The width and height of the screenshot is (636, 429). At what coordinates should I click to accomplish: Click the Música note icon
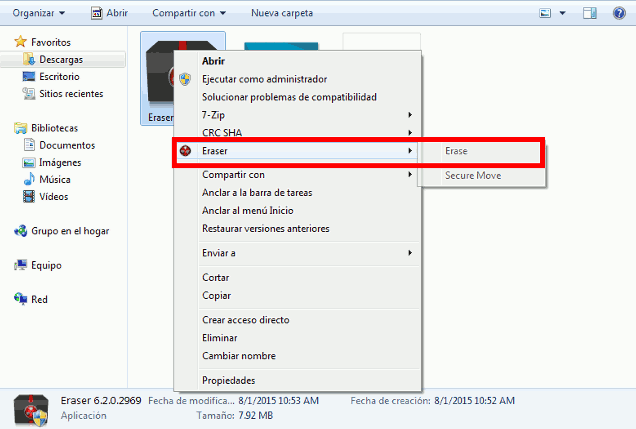[x=29, y=179]
